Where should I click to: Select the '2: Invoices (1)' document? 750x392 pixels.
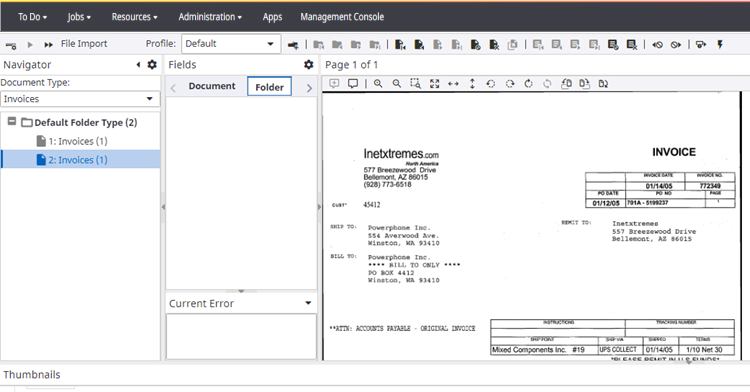80,160
